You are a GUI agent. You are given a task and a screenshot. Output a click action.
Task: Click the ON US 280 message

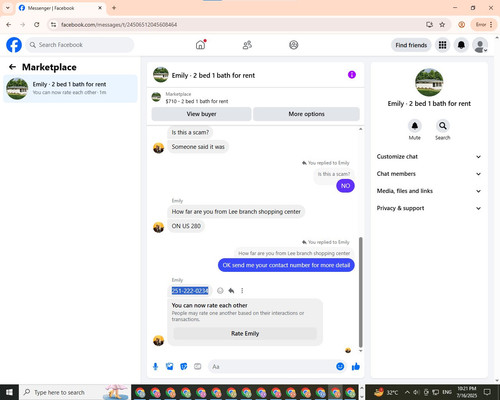(186, 226)
